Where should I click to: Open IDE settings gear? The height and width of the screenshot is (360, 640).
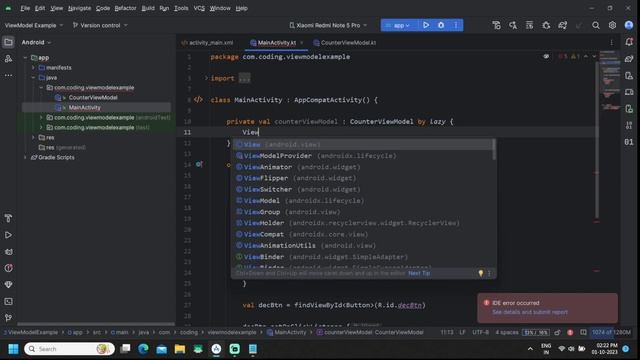[x=612, y=25]
